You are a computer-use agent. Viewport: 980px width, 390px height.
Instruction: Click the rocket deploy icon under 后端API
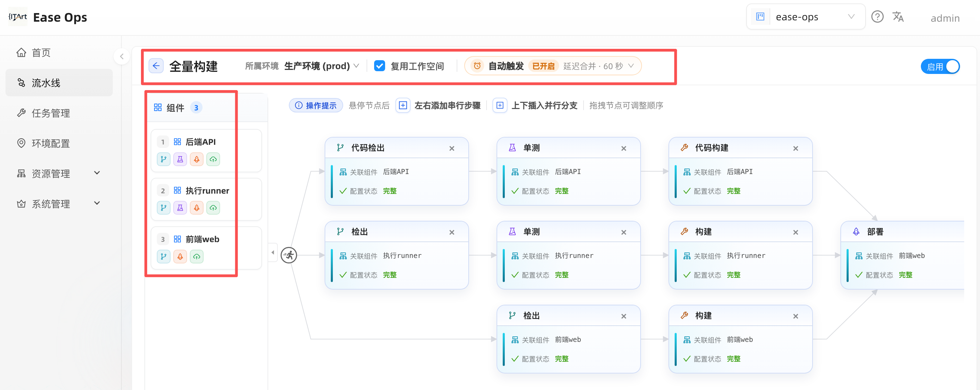197,159
